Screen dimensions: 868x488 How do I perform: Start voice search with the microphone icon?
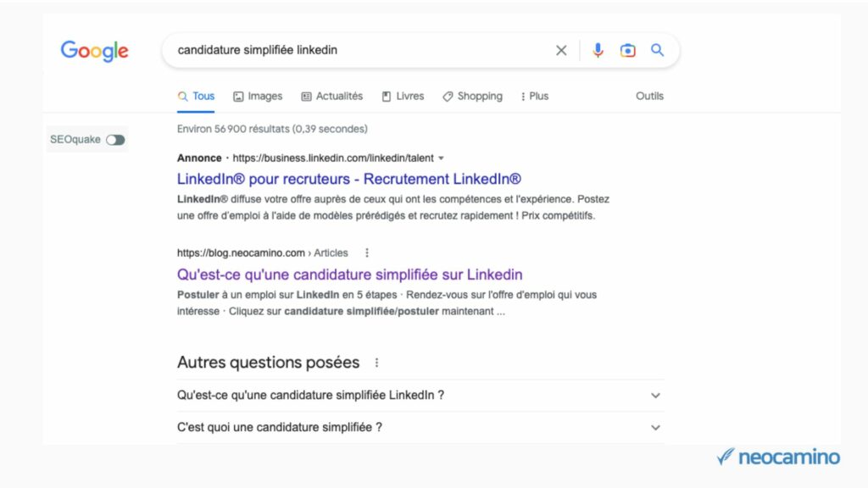coord(598,50)
